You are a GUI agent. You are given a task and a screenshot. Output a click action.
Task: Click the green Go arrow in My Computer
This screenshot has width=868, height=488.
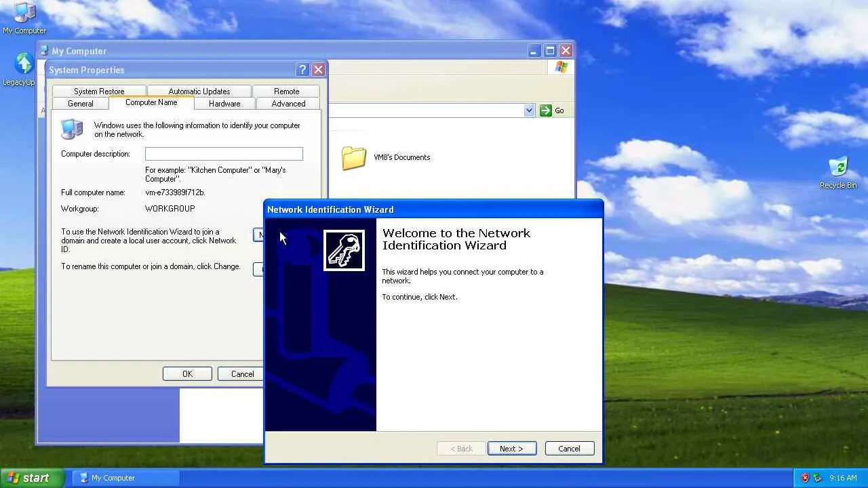pos(546,110)
